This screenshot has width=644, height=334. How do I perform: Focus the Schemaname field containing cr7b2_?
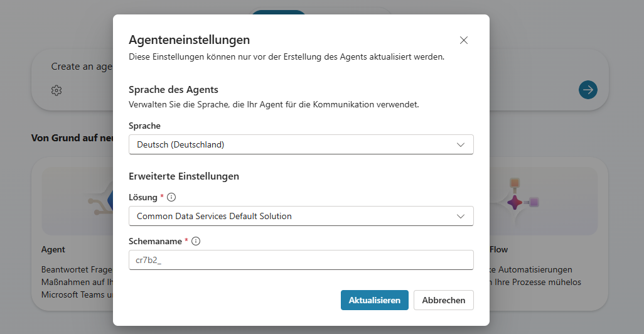301,260
